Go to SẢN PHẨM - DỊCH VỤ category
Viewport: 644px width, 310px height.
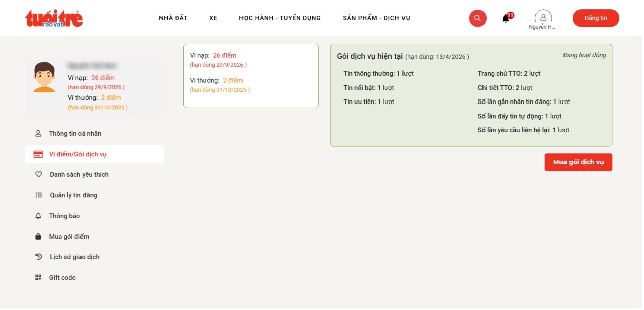[376, 18]
